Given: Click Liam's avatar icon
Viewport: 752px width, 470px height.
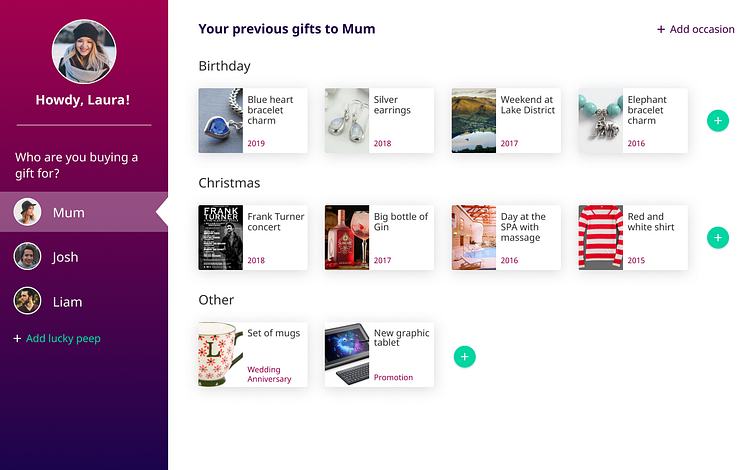Looking at the screenshot, I should 28,301.
